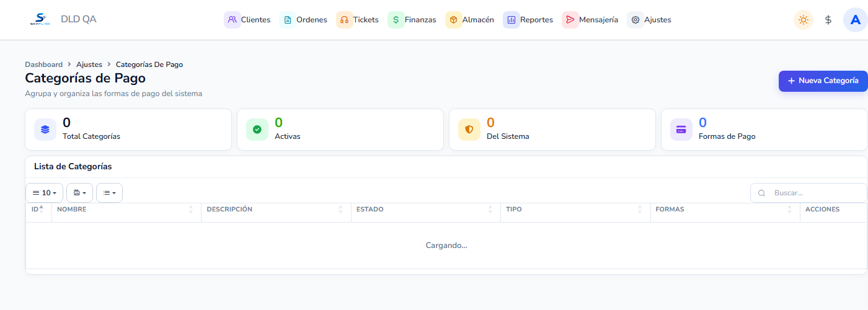This screenshot has width=868, height=310.
Task: Open the Clientes menu
Action: pos(248,20)
